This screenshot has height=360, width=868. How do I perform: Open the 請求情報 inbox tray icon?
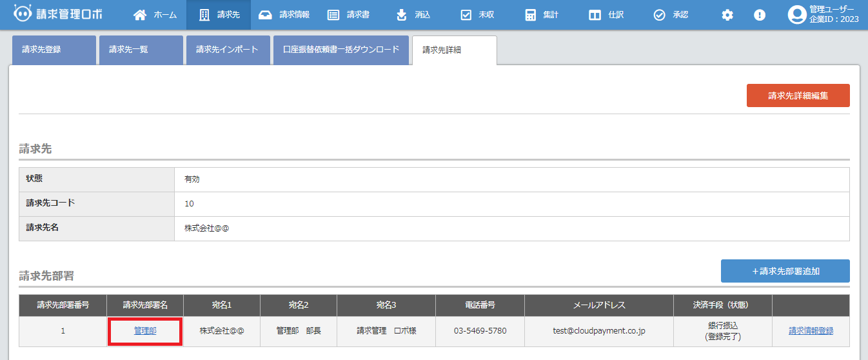(265, 15)
